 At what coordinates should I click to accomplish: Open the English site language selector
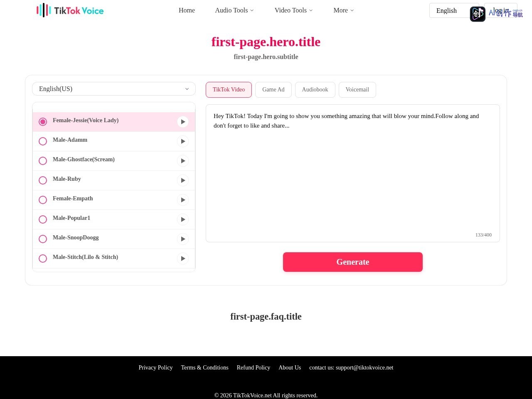coord(454,11)
